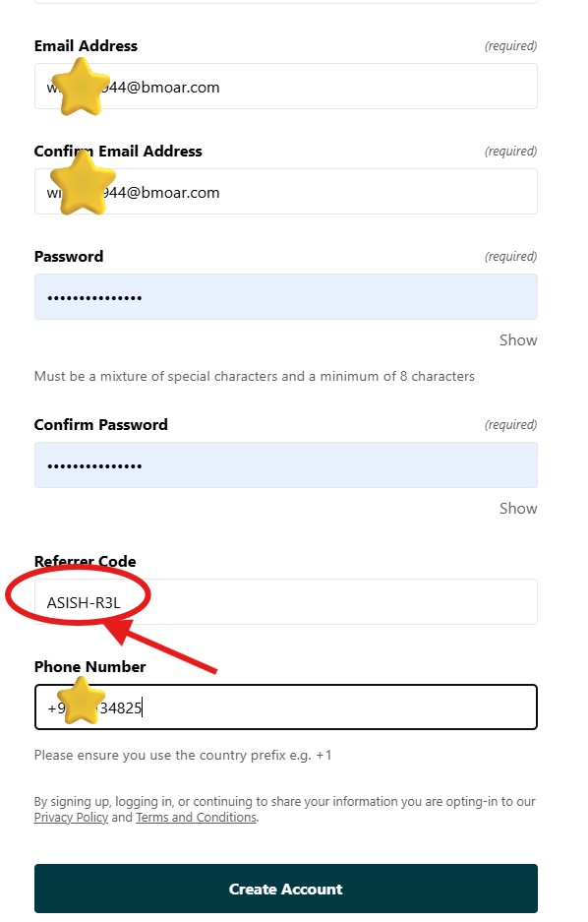
Task: Click the Email Address input field
Action: pyautogui.click(x=285, y=87)
